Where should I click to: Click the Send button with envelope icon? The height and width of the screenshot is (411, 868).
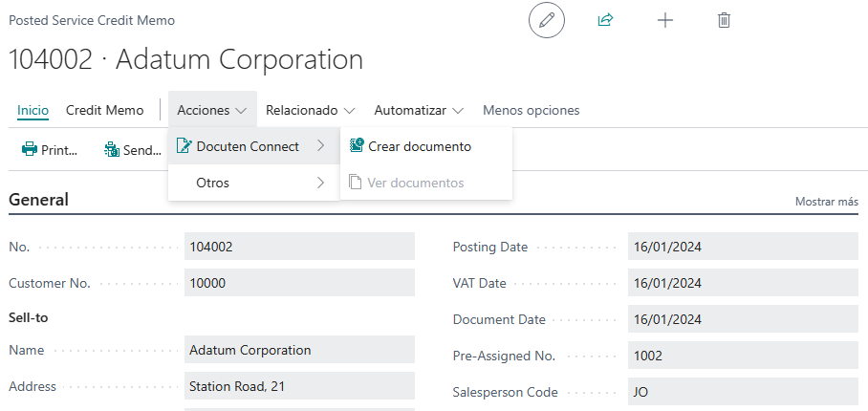133,149
